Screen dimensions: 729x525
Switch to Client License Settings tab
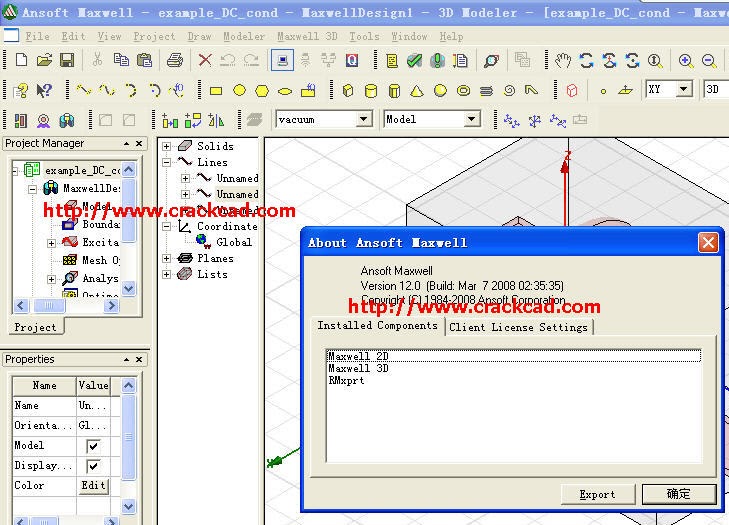(518, 327)
